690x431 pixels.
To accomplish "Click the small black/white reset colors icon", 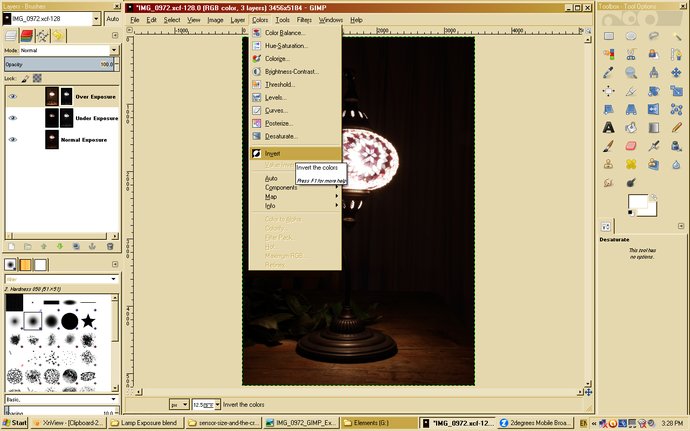I will (x=631, y=213).
